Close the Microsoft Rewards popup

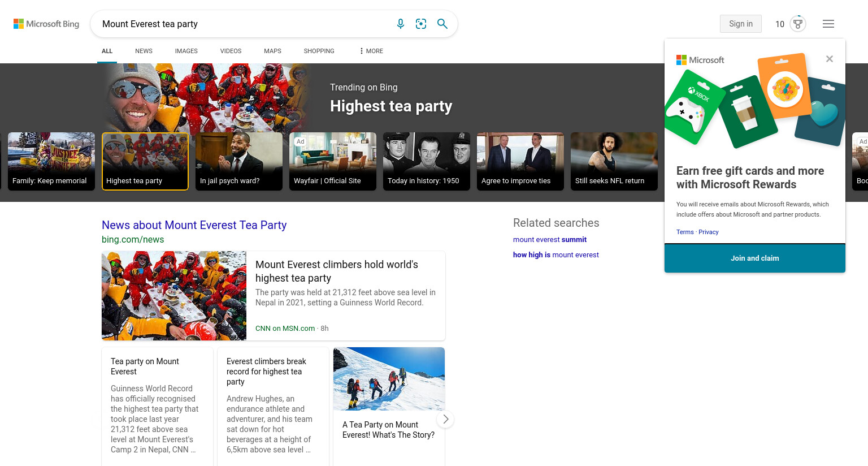830,59
